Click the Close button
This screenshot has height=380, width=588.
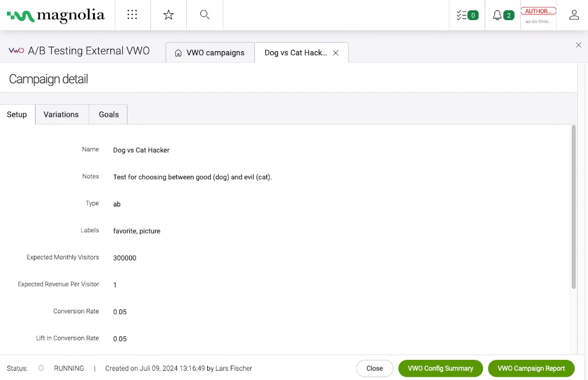[374, 369]
